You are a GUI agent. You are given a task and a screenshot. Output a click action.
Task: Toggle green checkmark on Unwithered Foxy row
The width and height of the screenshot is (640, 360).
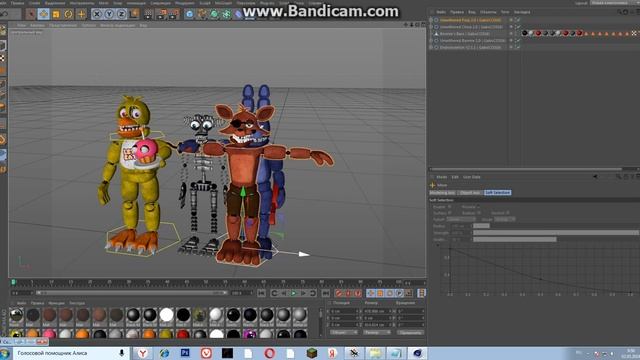click(518, 20)
